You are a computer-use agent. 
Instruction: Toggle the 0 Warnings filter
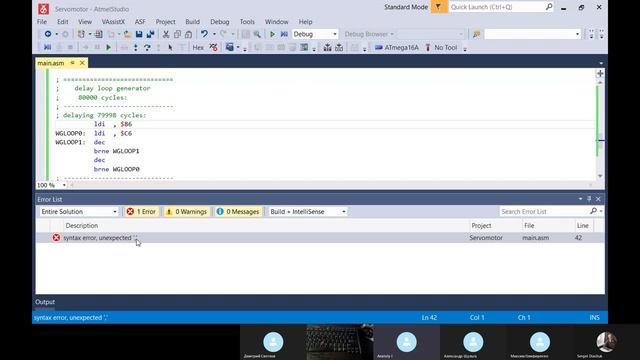tap(186, 211)
